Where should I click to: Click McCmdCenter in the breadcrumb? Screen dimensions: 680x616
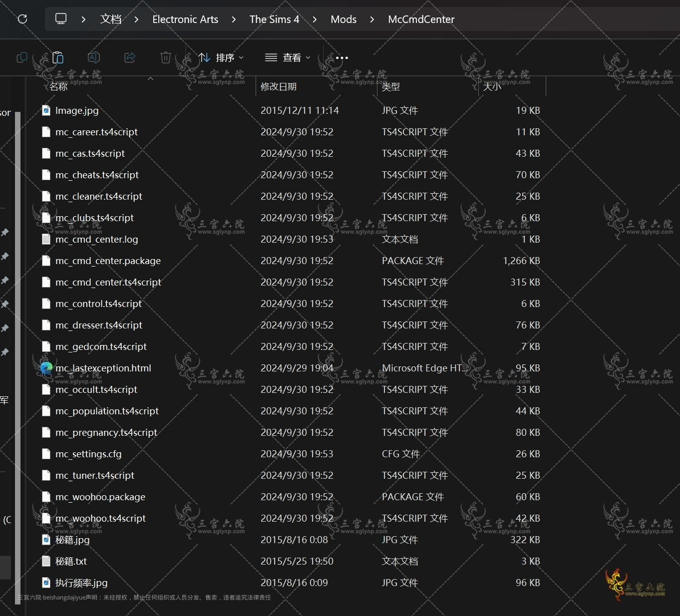(421, 19)
